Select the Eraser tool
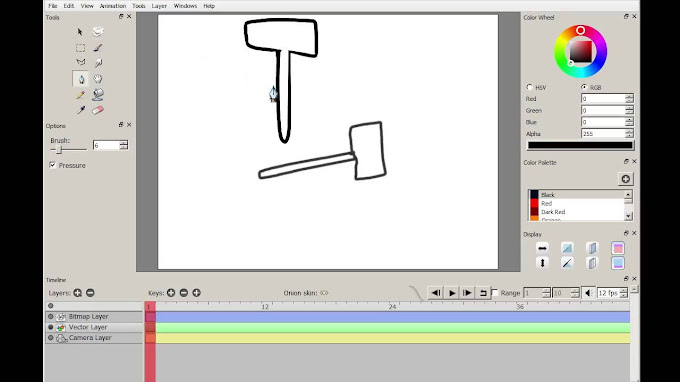Screen dimensions: 680x382 (x=98, y=110)
